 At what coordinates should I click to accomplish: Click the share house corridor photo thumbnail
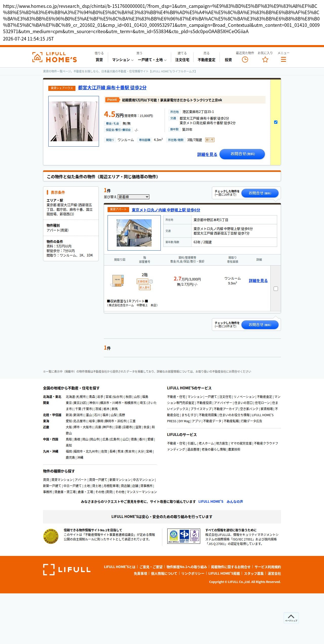coord(74,121)
